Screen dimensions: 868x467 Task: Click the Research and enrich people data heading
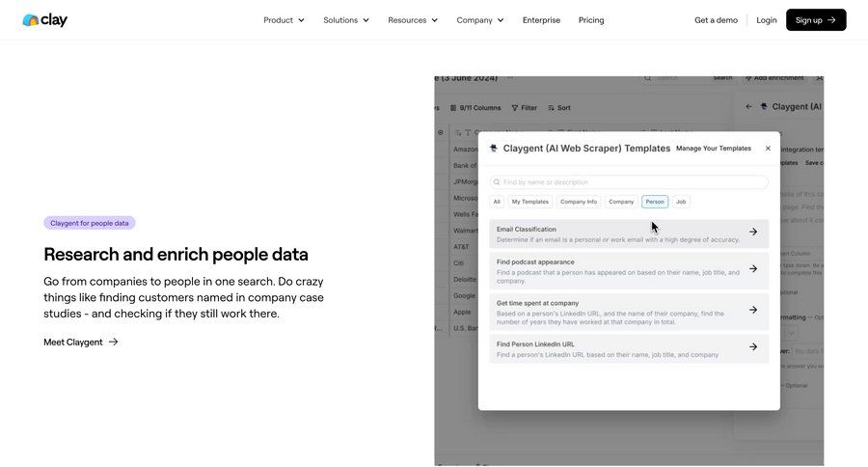176,255
